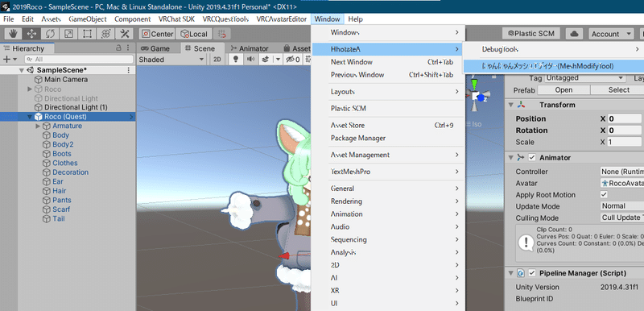Screen dimensions: 644x311
Task: Click the cube icon beside Tail
Action: pyautogui.click(x=47, y=218)
